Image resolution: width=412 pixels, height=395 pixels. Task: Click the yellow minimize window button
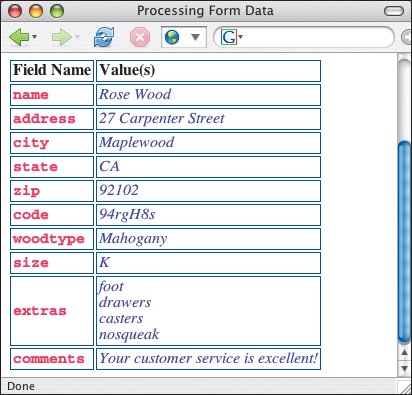[x=36, y=11]
